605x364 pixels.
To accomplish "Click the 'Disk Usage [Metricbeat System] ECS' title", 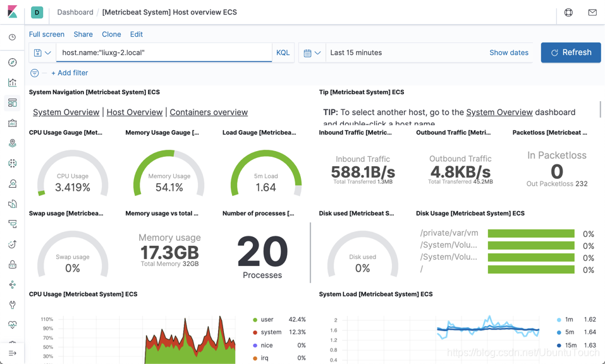I will (x=470, y=213).
